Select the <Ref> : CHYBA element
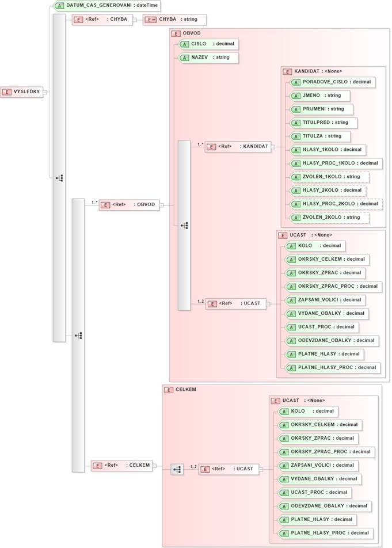392x548 pixels. [101, 20]
